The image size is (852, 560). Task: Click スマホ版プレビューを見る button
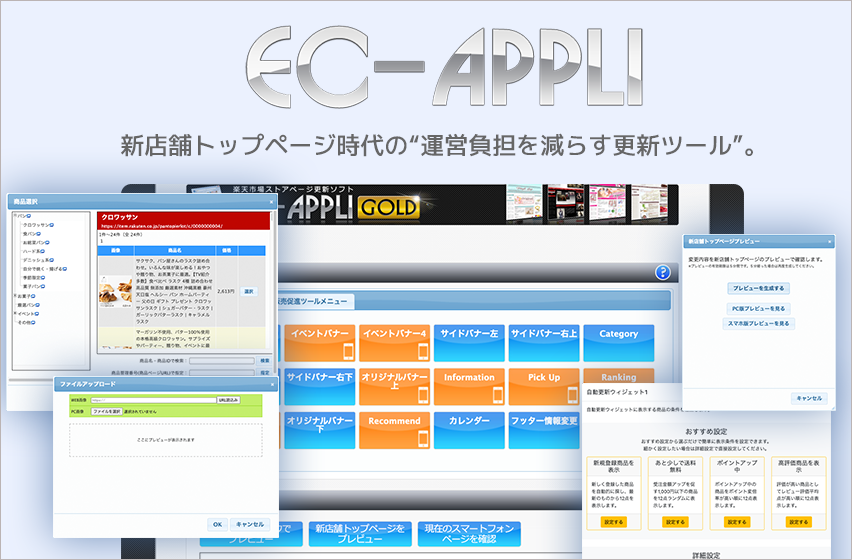click(758, 324)
